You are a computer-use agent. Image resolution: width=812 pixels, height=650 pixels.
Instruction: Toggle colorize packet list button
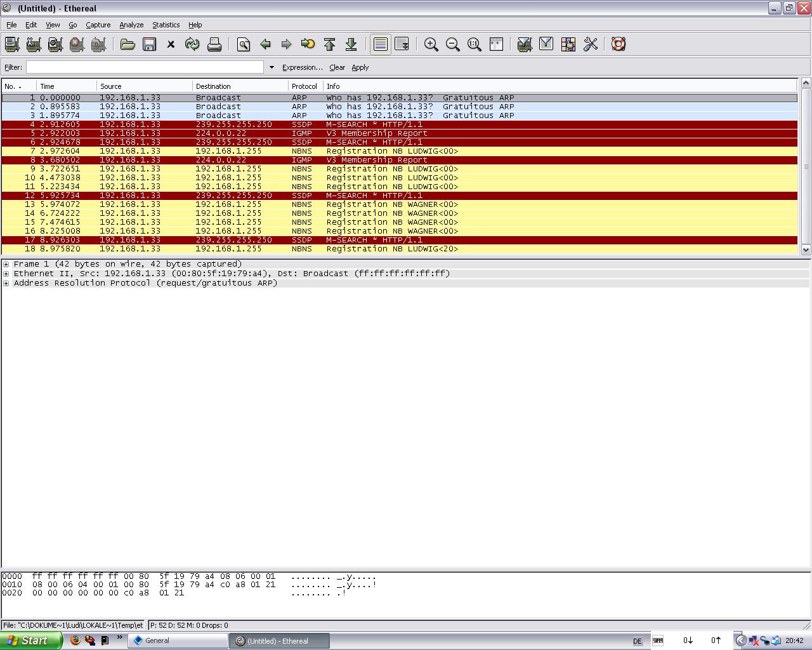coord(380,44)
